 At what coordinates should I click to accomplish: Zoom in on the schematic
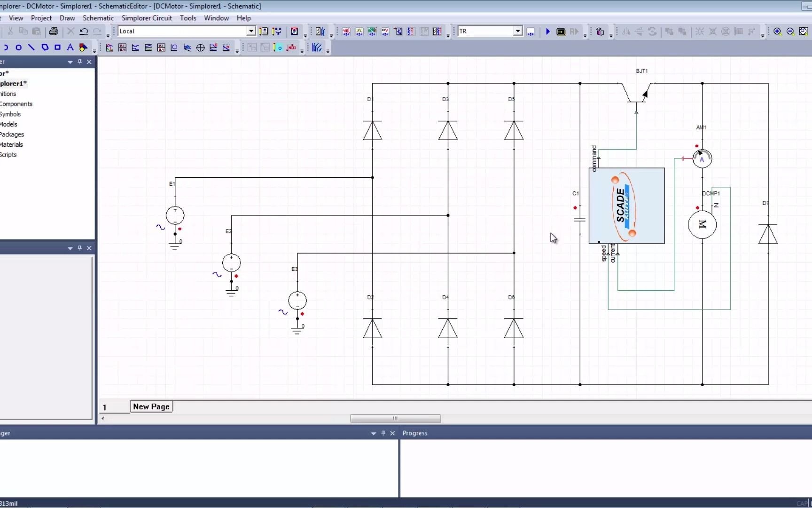(777, 31)
